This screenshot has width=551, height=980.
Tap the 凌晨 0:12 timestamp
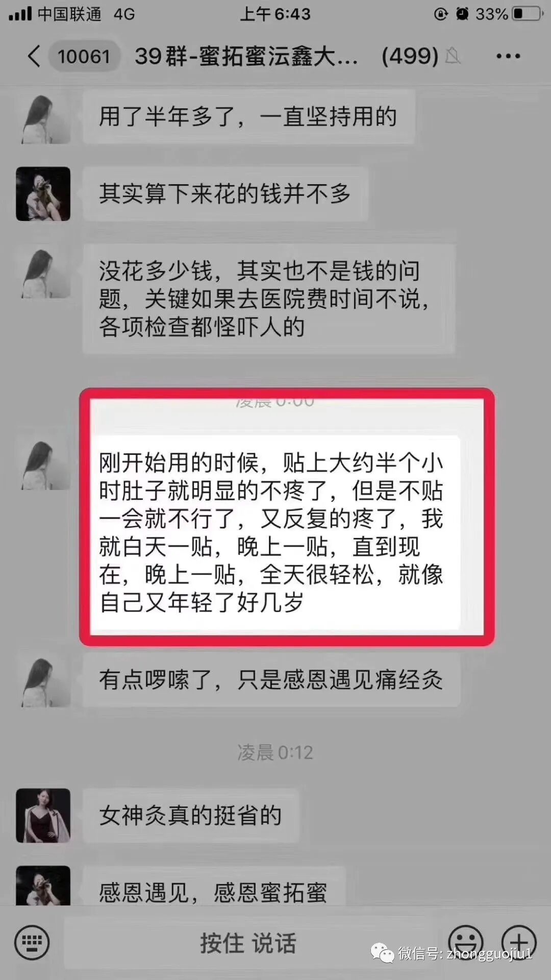point(275,752)
